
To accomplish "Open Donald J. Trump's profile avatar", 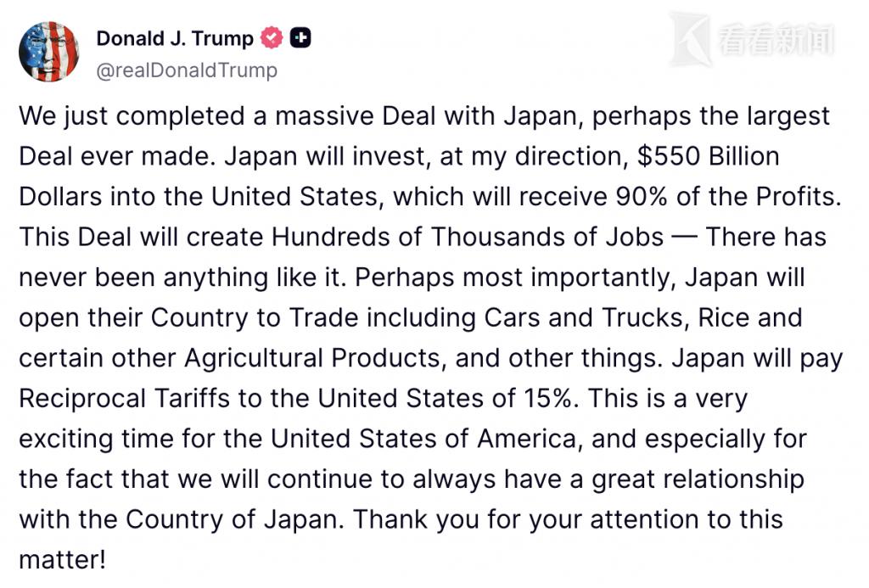I will click(48, 52).
